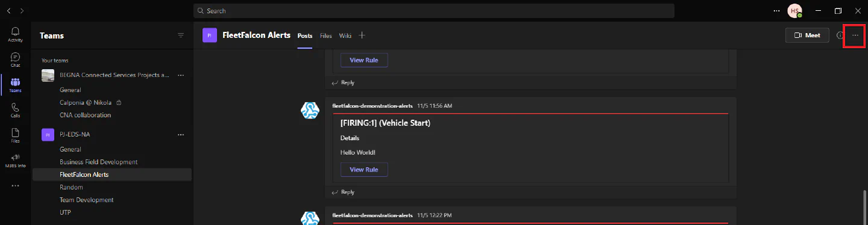Click the FleetFalcon Alerts channel avatar
868x225 pixels.
(x=209, y=35)
